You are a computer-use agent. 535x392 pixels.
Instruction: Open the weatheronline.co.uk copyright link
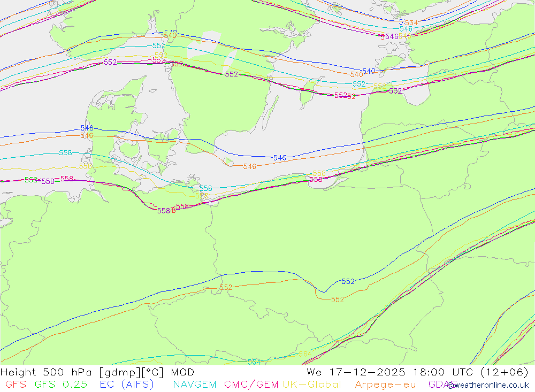coord(488,385)
